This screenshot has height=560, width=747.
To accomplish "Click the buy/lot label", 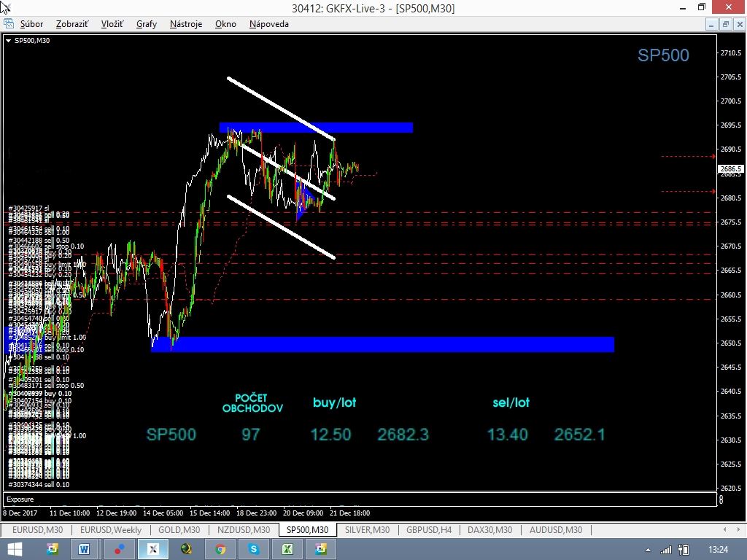I will (x=334, y=402).
